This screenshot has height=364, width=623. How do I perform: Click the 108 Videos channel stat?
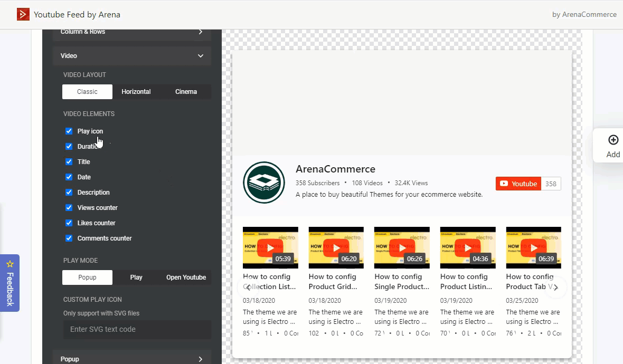367,183
